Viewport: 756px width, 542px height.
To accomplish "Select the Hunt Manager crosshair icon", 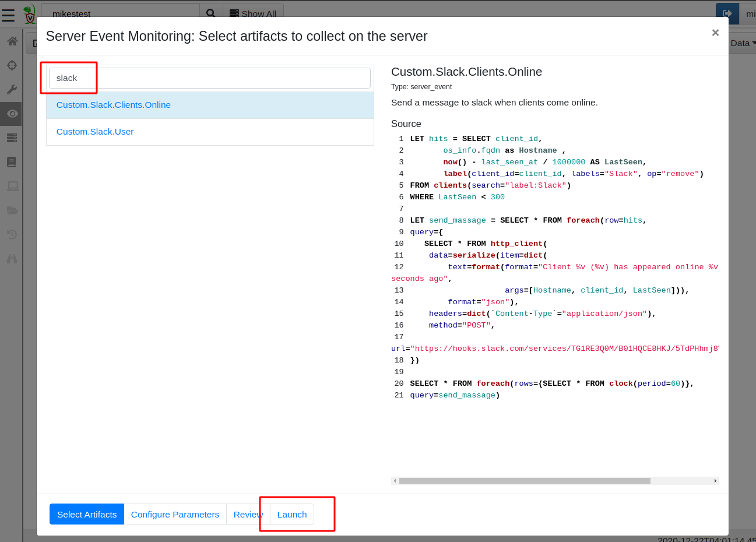I will [11, 65].
